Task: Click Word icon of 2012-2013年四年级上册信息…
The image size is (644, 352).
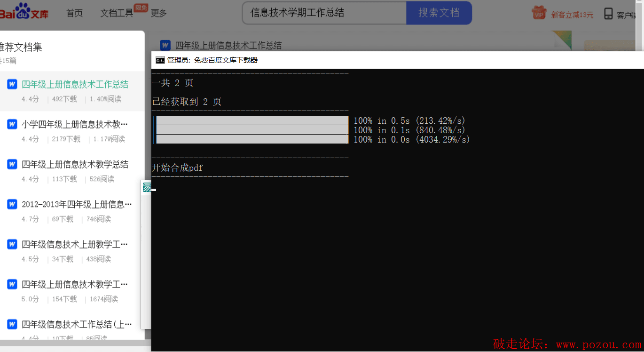Action: click(x=12, y=204)
